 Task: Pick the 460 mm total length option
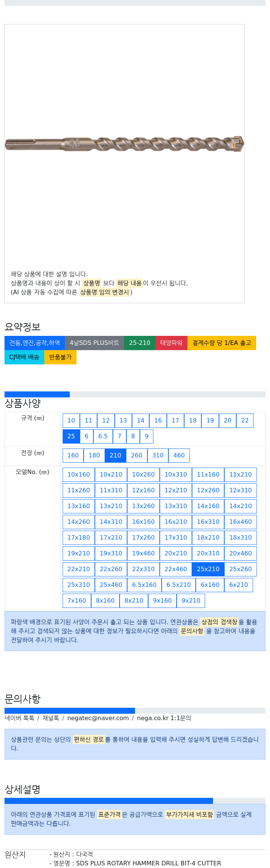pyautogui.click(x=179, y=456)
